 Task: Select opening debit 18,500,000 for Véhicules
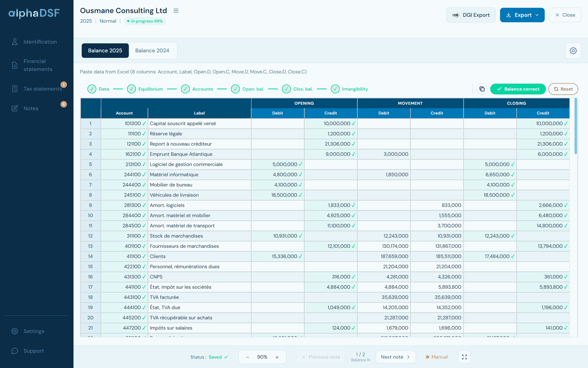tap(277, 195)
